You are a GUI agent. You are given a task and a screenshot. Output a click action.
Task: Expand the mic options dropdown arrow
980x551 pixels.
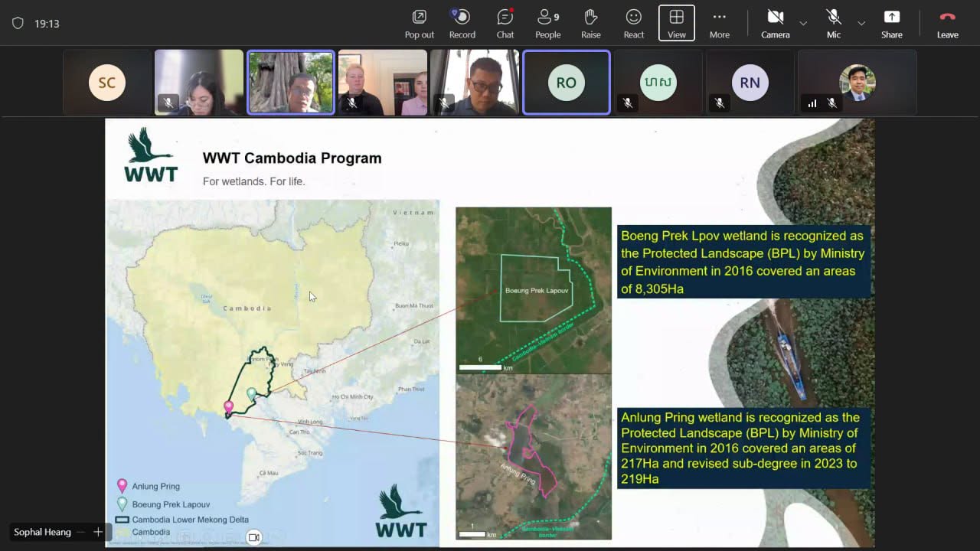tap(861, 24)
